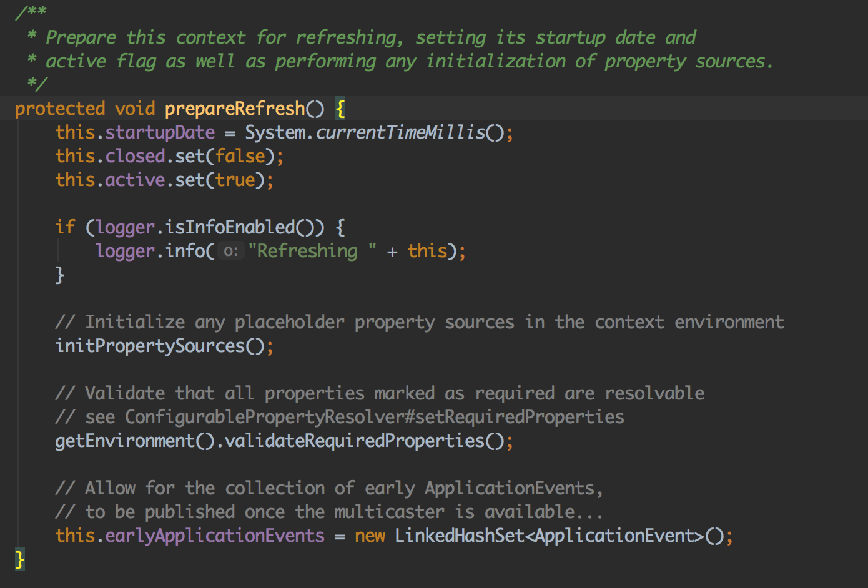
Task: Click the 'Allow for the collection of early ApplicationEvents' comment
Action: pos(329,489)
